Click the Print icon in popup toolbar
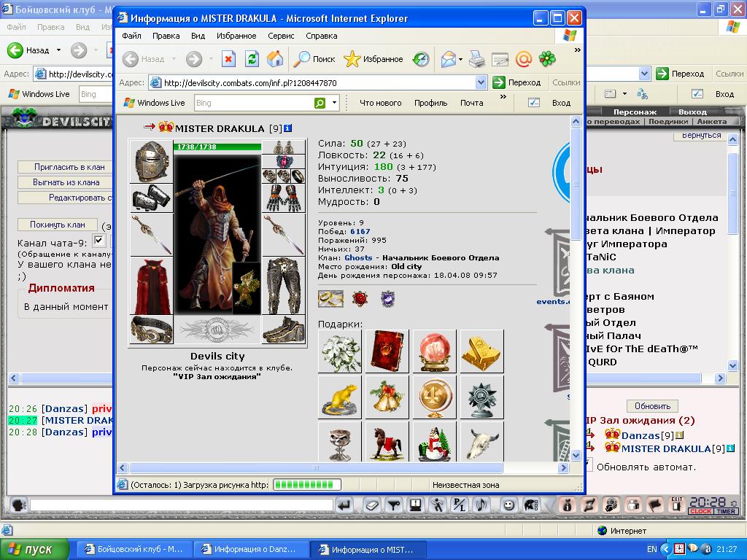 point(477,59)
